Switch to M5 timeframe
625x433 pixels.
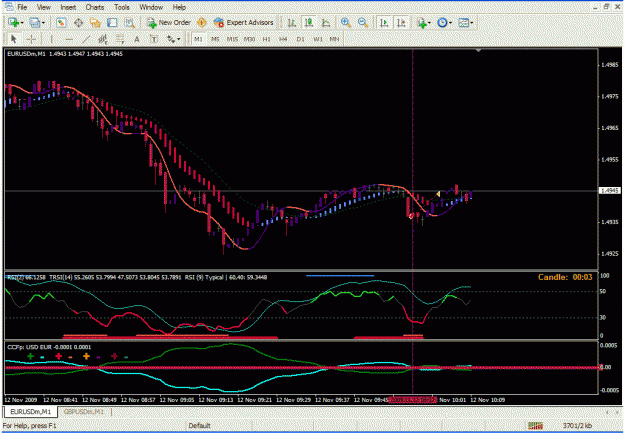pos(215,39)
